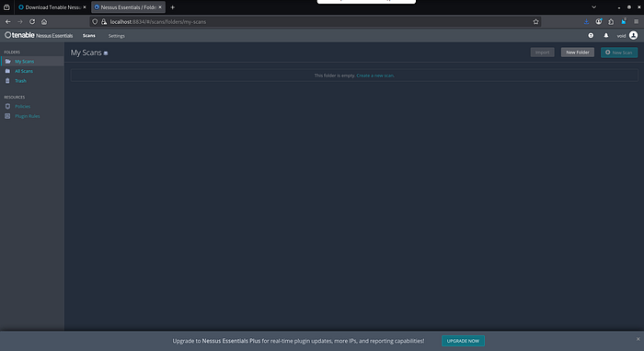Open a new browser tab with plus
644x351 pixels.
coord(173,7)
